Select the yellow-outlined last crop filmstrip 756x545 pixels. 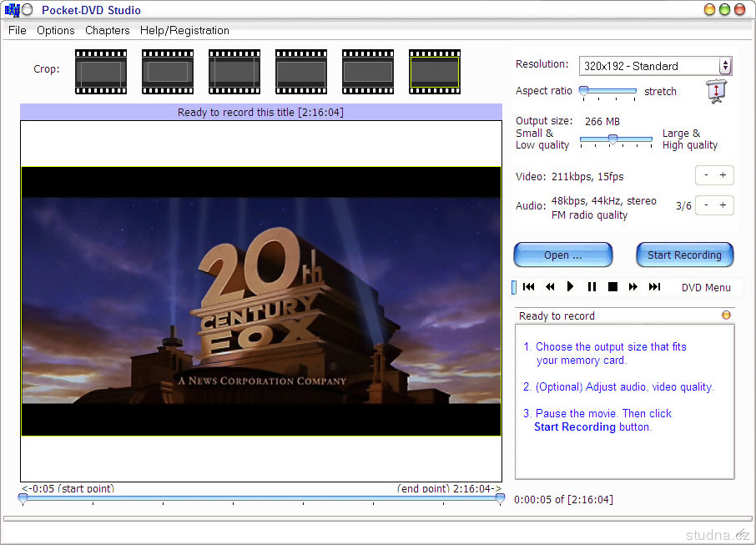coord(435,72)
